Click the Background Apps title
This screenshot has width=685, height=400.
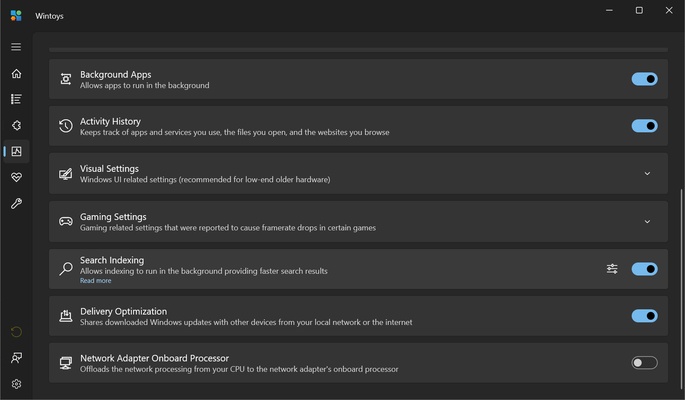115,75
